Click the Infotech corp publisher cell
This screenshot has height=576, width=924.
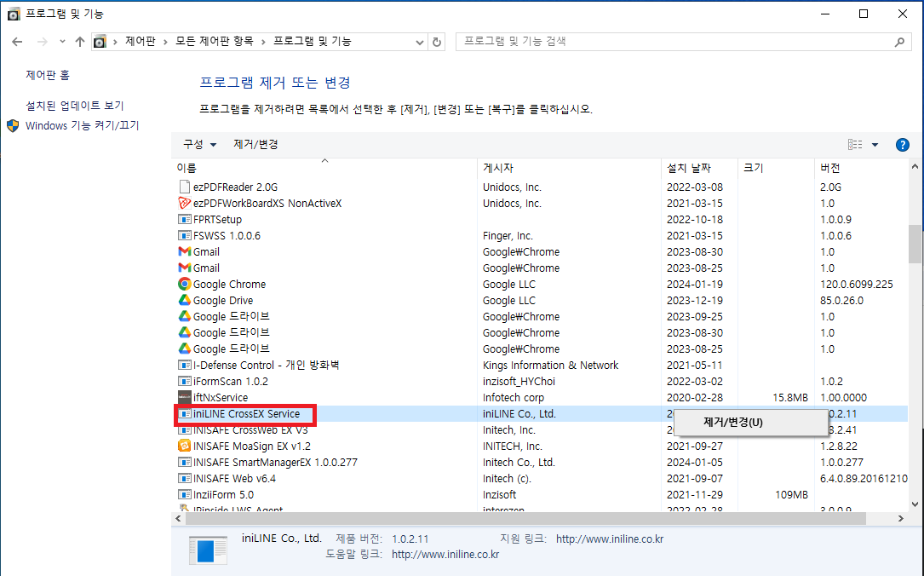click(x=514, y=397)
